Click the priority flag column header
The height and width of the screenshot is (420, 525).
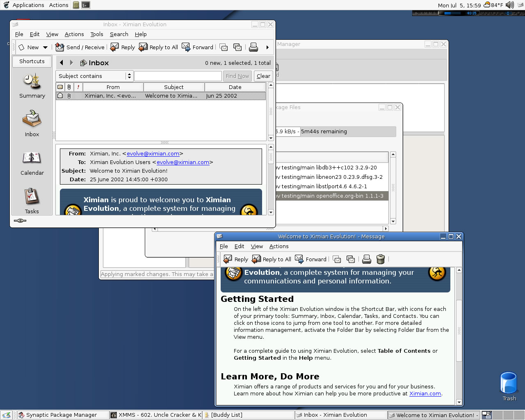(x=78, y=87)
